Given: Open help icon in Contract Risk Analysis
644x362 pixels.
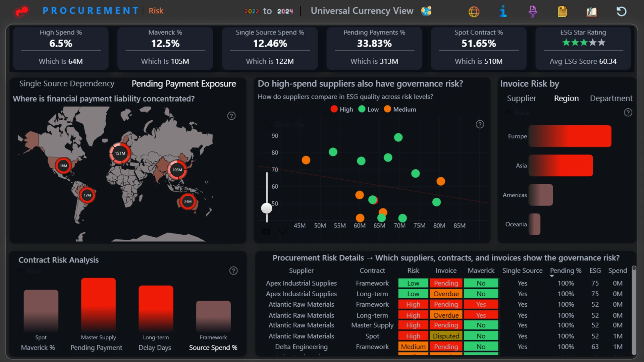Looking at the screenshot, I should [x=233, y=271].
